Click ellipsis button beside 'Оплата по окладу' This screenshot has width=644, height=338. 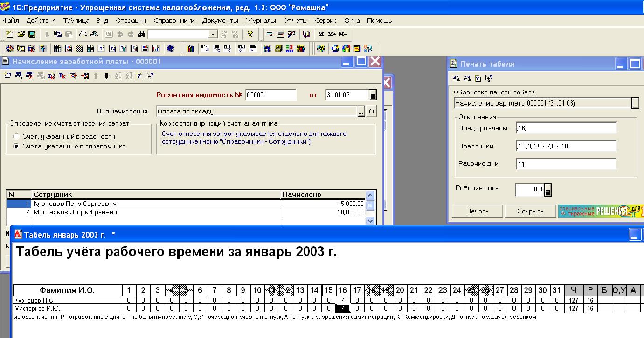361,111
